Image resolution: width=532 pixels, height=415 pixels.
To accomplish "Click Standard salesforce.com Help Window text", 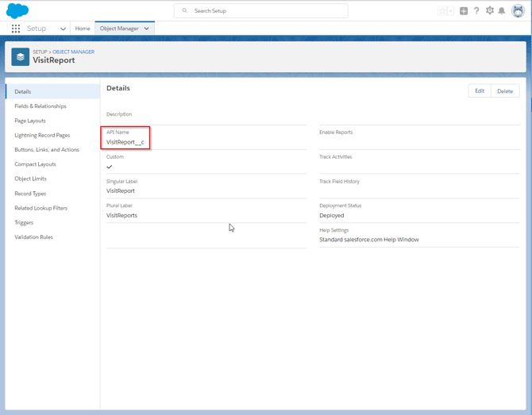I will 369,240.
